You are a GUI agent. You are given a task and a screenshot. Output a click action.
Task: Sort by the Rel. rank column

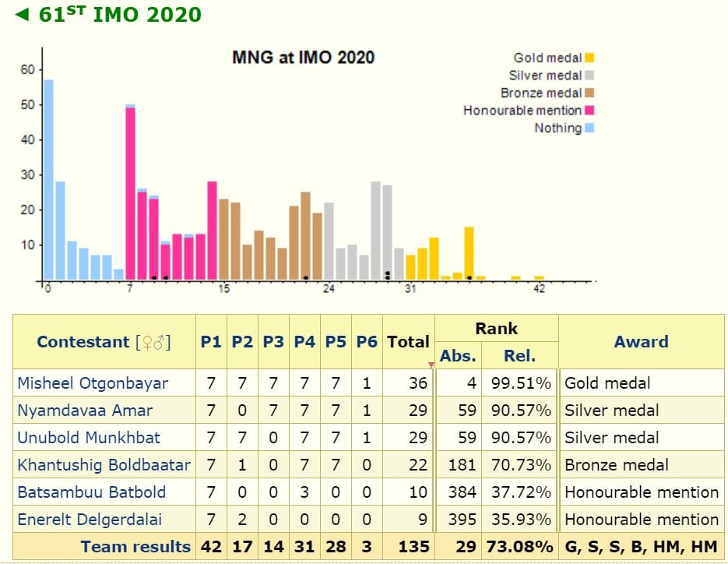(x=519, y=356)
